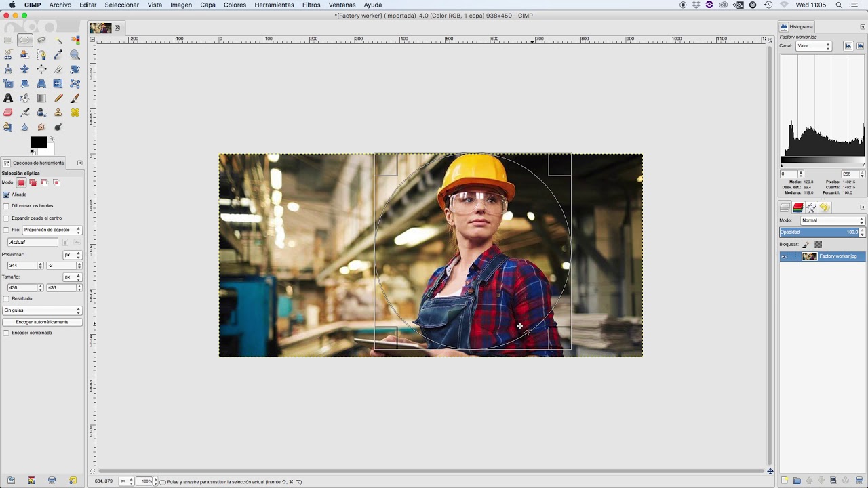Click the position X field showing 344

[22, 266]
